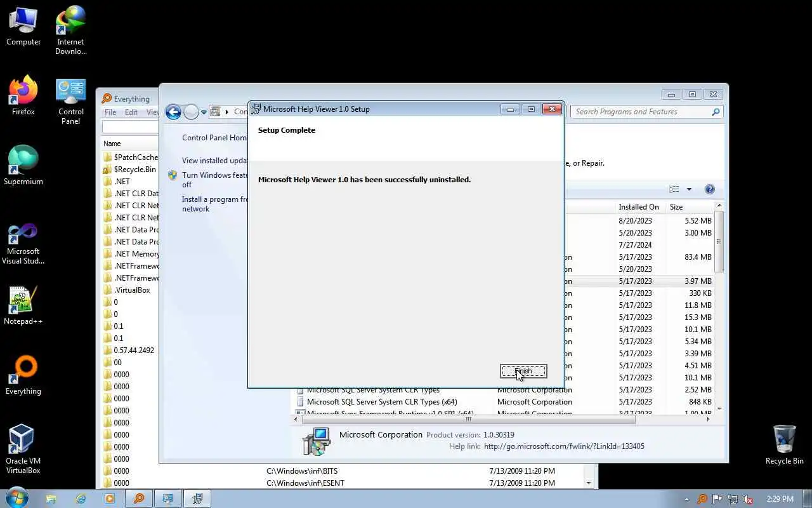The height and width of the screenshot is (508, 812).
Task: Click the C:\Windows\inf\BITS path cell
Action: [302, 471]
